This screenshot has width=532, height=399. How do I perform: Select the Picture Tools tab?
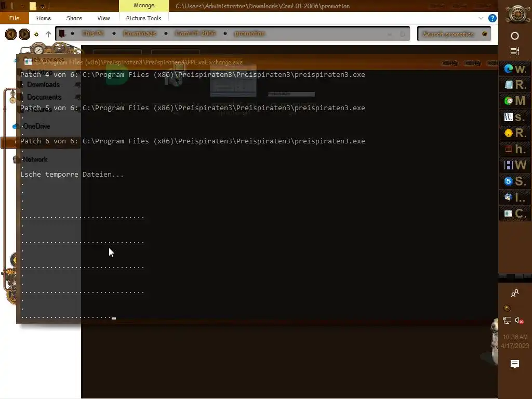(143, 18)
